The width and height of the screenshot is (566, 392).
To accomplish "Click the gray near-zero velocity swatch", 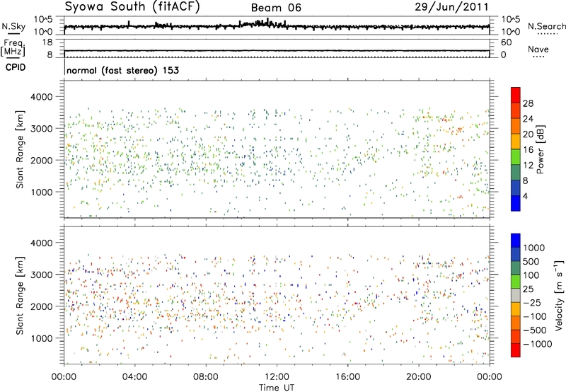I will pos(516,295).
